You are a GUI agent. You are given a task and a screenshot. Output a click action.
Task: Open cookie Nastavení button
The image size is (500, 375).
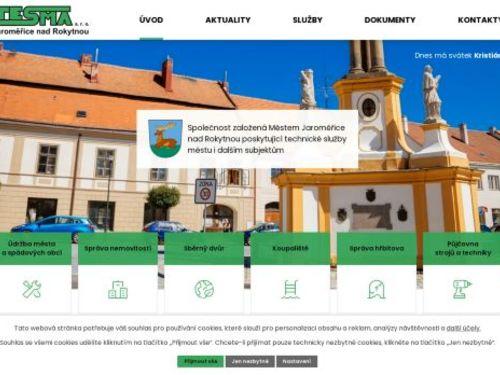pyautogui.click(x=297, y=361)
